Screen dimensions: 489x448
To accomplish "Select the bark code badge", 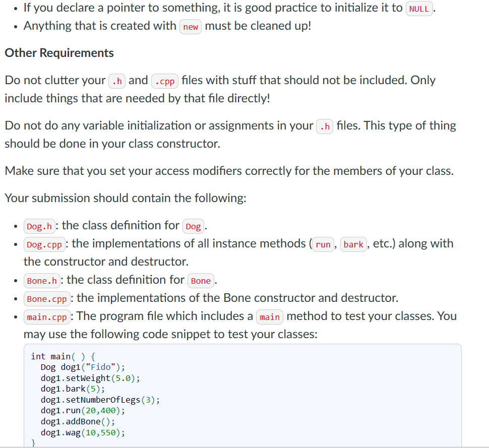I will (x=353, y=244).
